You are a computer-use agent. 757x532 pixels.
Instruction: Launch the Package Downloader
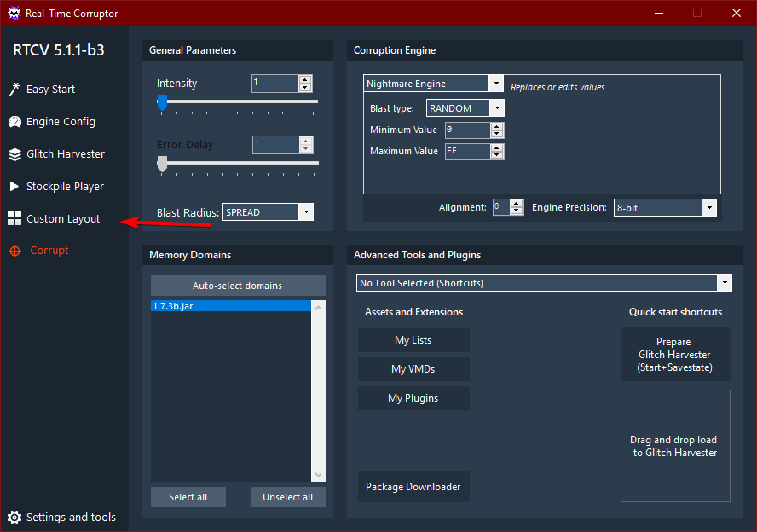coord(413,487)
